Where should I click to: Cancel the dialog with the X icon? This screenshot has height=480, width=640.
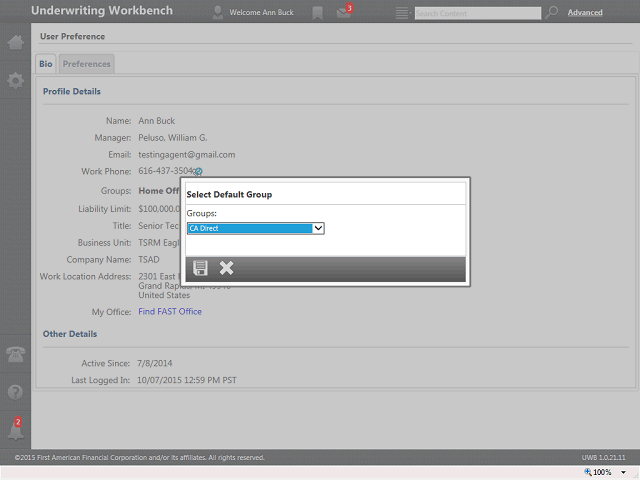click(226, 268)
